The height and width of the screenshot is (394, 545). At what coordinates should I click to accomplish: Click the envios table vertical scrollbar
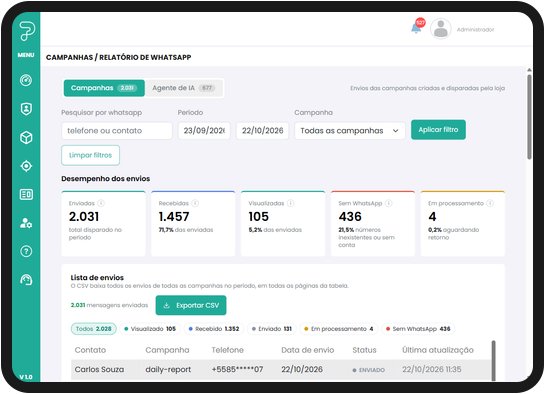click(494, 361)
